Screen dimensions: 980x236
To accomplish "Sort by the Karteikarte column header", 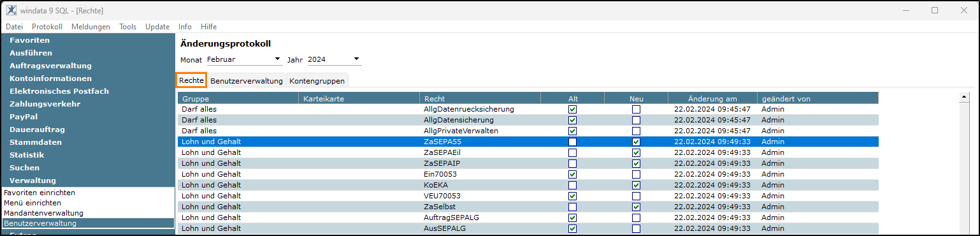I will pos(359,98).
